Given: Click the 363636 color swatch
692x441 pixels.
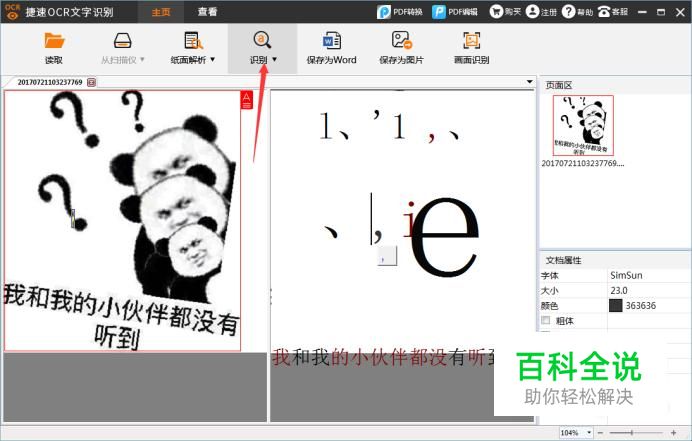Looking at the screenshot, I should [615, 305].
